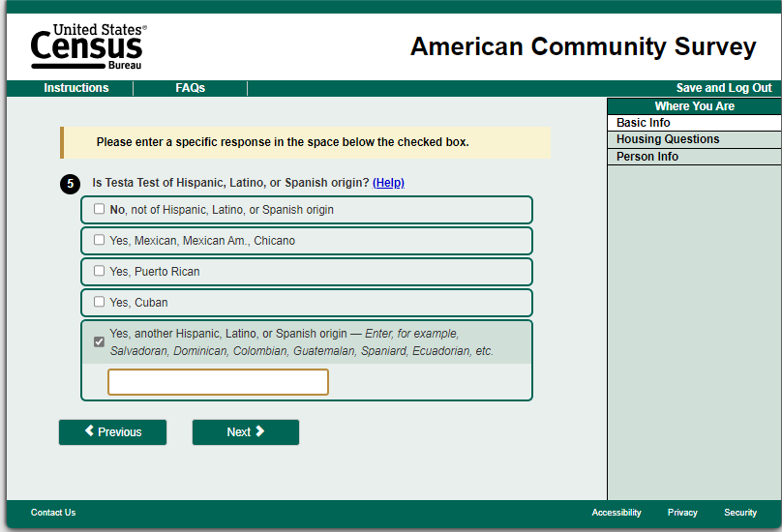The width and height of the screenshot is (782, 532).
Task: Open Housing Questions section in sidebar
Action: (668, 139)
